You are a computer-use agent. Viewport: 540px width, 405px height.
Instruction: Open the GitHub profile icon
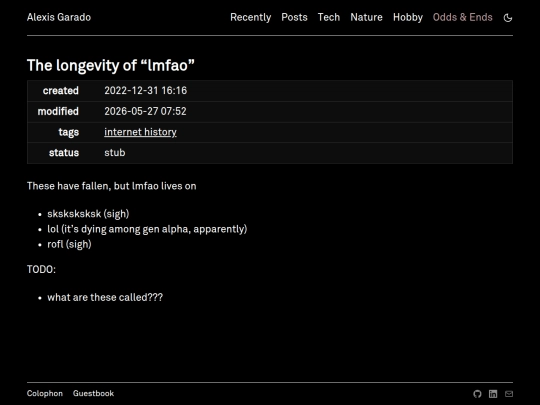click(477, 394)
